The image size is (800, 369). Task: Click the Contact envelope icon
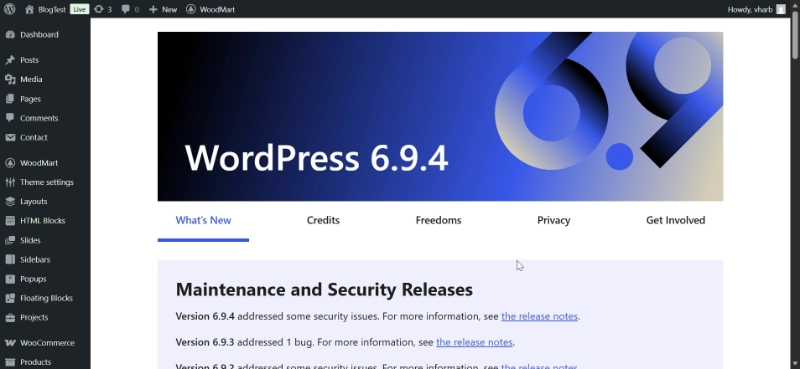(10, 137)
